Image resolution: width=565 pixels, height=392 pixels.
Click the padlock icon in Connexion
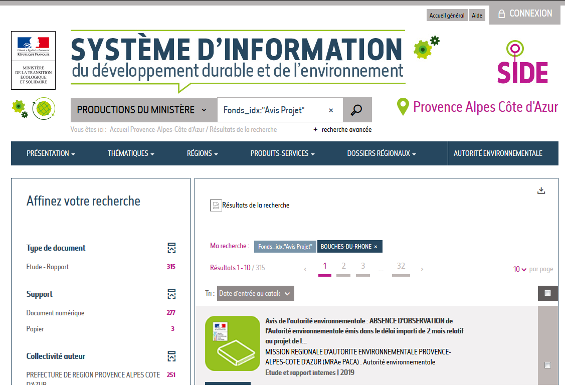(x=501, y=14)
